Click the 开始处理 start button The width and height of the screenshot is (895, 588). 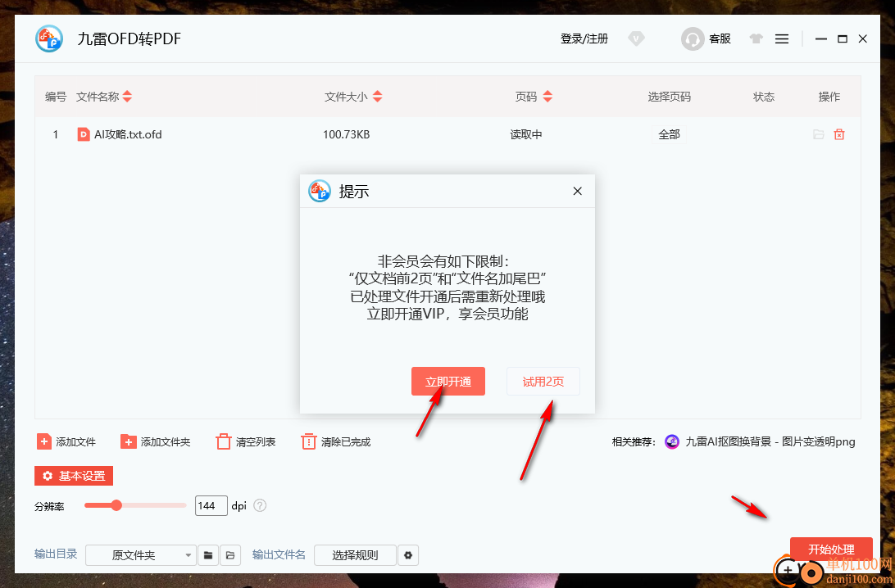click(x=831, y=550)
